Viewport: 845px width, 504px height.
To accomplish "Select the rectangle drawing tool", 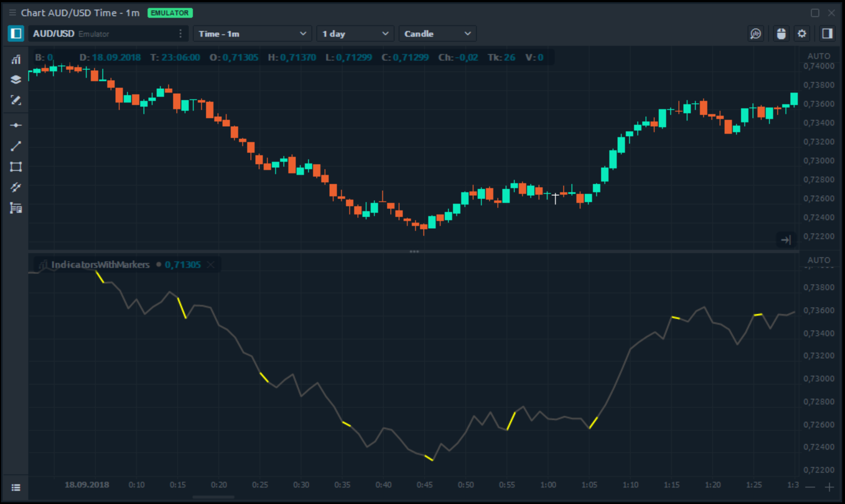I will (16, 167).
